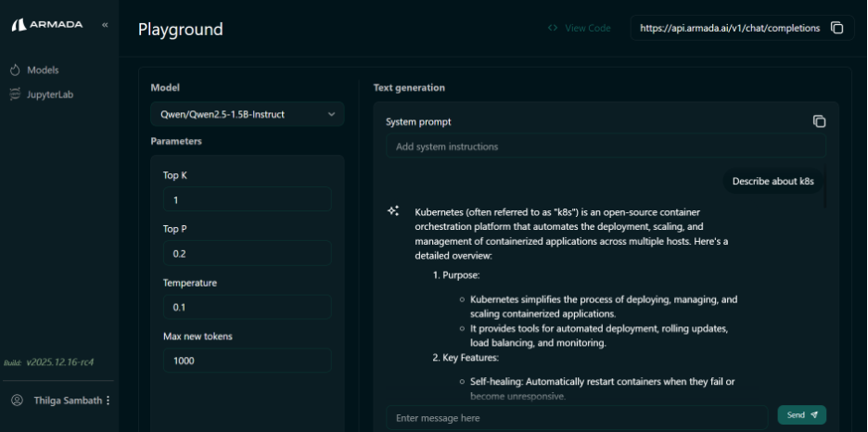This screenshot has height=432, width=868.
Task: Open the Qwen model selection dropdown
Action: tap(247, 114)
